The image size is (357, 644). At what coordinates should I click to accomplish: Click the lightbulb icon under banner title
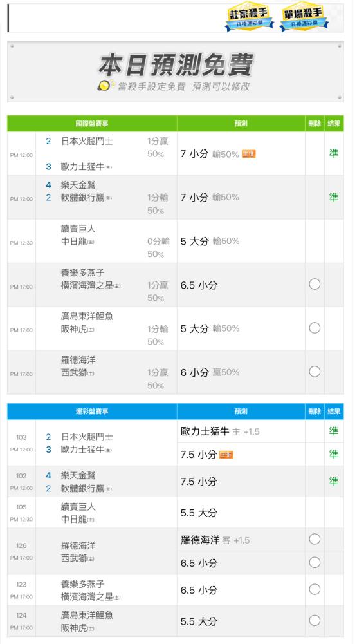[106, 85]
